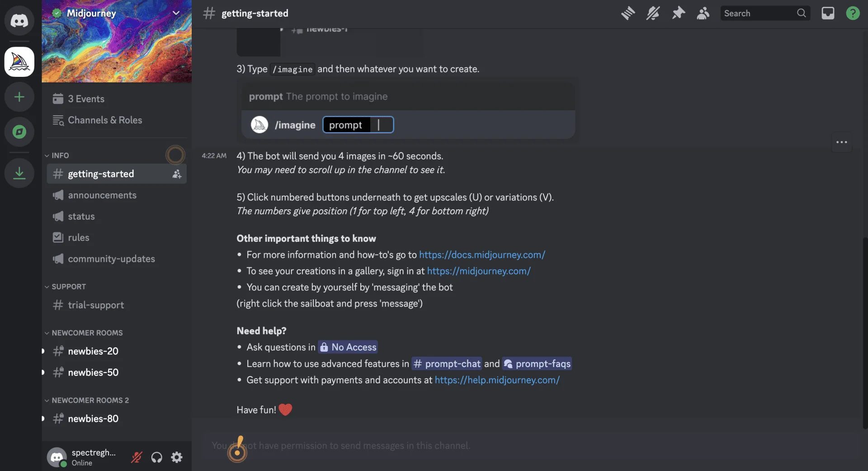Add a server with plus icon
This screenshot has width=868, height=471.
[x=19, y=97]
